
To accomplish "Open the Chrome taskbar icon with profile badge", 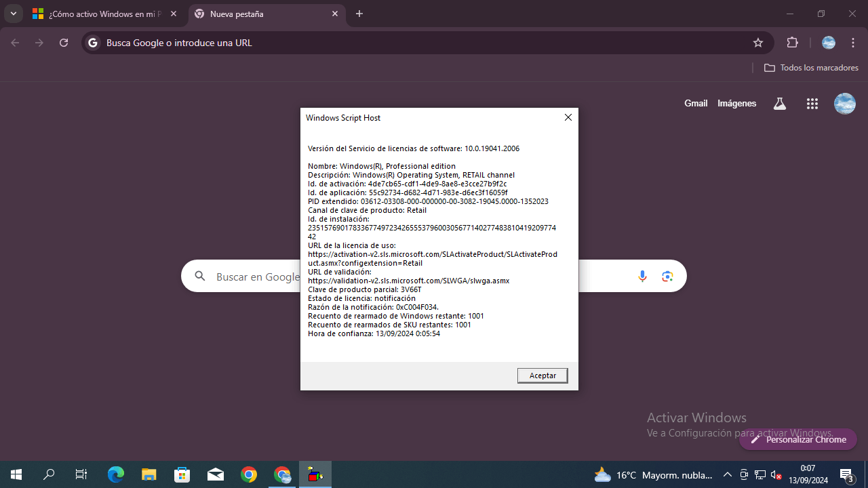I will pyautogui.click(x=282, y=474).
